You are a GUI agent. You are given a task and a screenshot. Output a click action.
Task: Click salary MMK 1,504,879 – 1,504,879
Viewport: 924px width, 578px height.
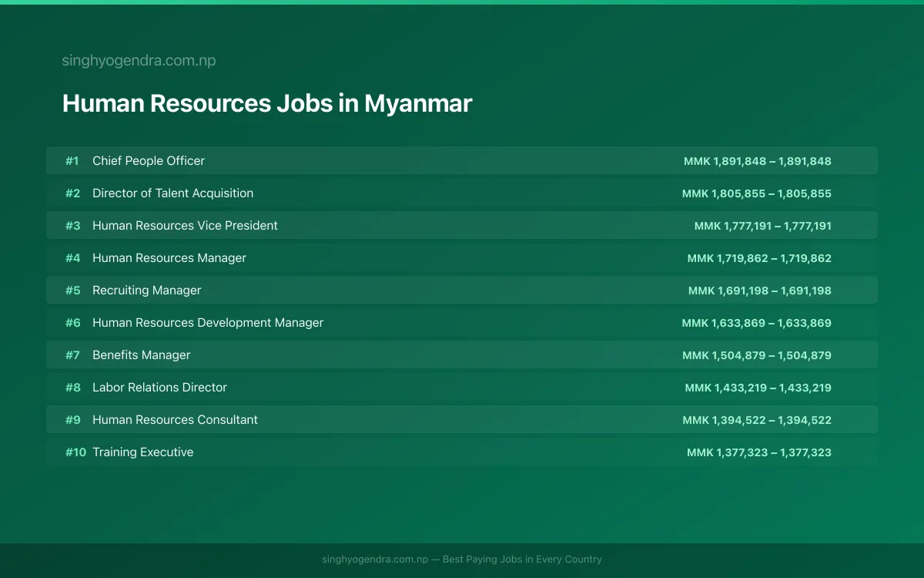click(x=757, y=355)
